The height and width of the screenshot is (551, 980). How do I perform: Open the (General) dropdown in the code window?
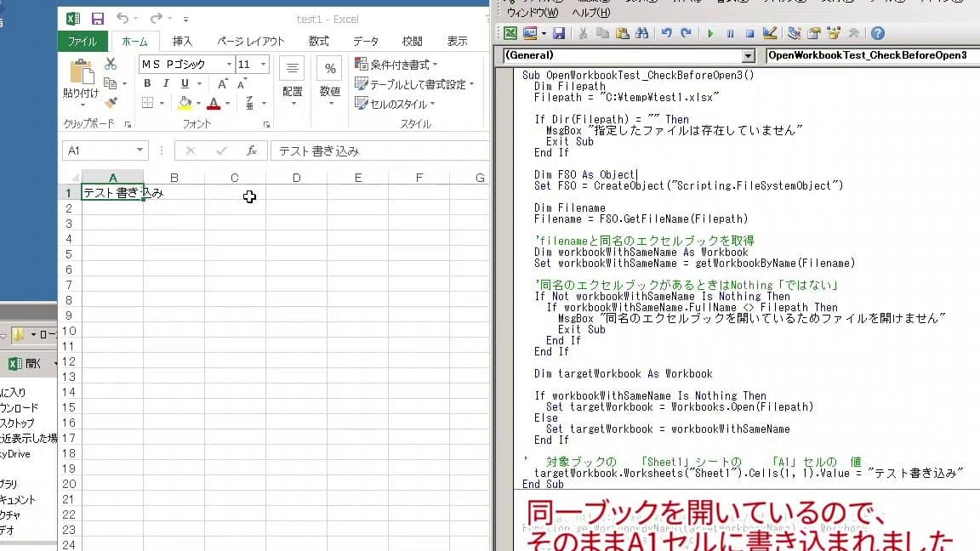[x=749, y=55]
